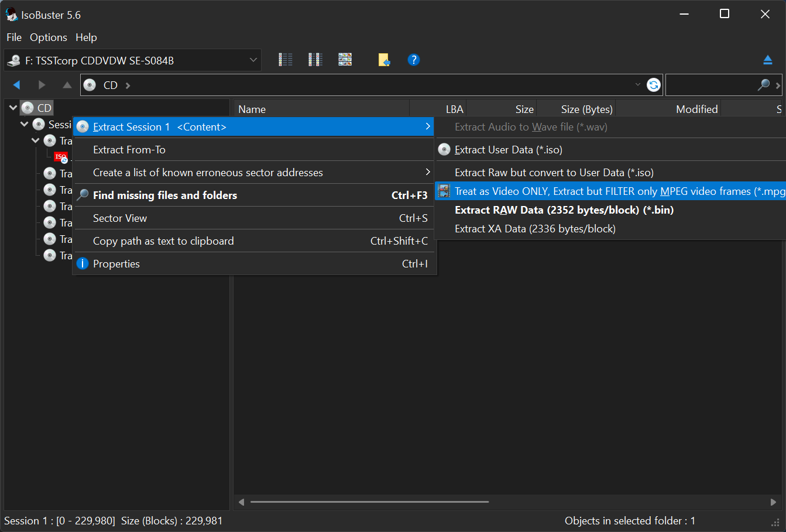Switch to the thumbnails view
This screenshot has height=532, width=786.
(x=345, y=59)
